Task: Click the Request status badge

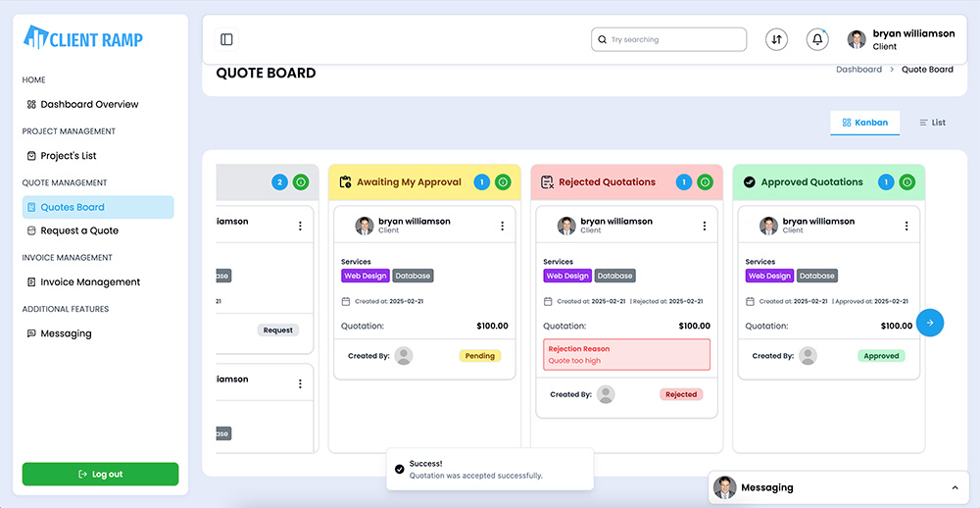Action: [x=278, y=330]
